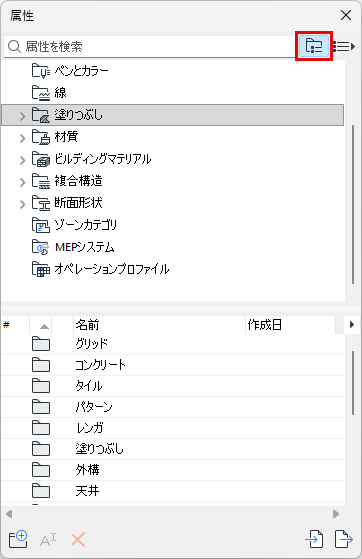Click the export attributes button
Viewport: 362px width, 559px height.
click(344, 539)
